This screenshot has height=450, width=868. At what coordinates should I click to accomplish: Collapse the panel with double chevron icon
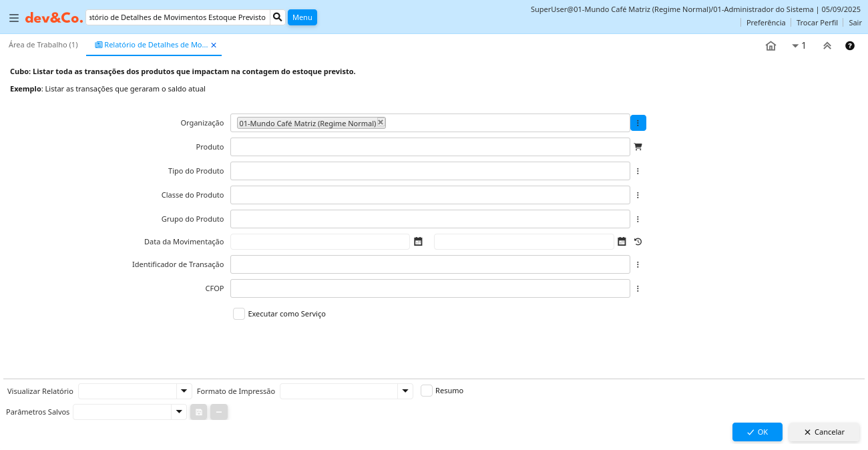pyautogui.click(x=827, y=45)
